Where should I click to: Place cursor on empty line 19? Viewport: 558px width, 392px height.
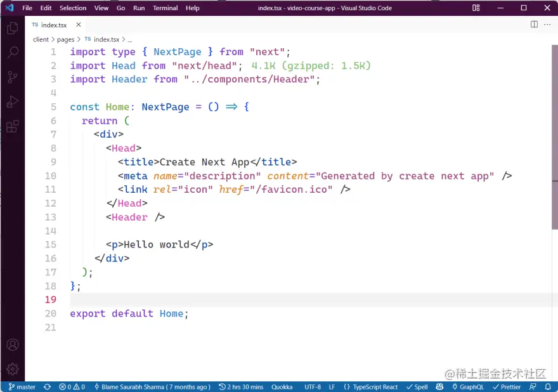310,300
